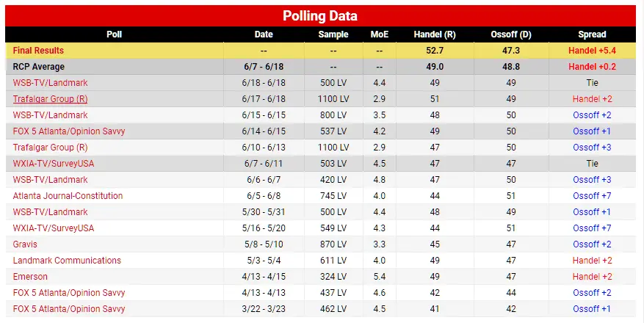Click the Spread column header
The image size is (644, 323).
point(592,35)
